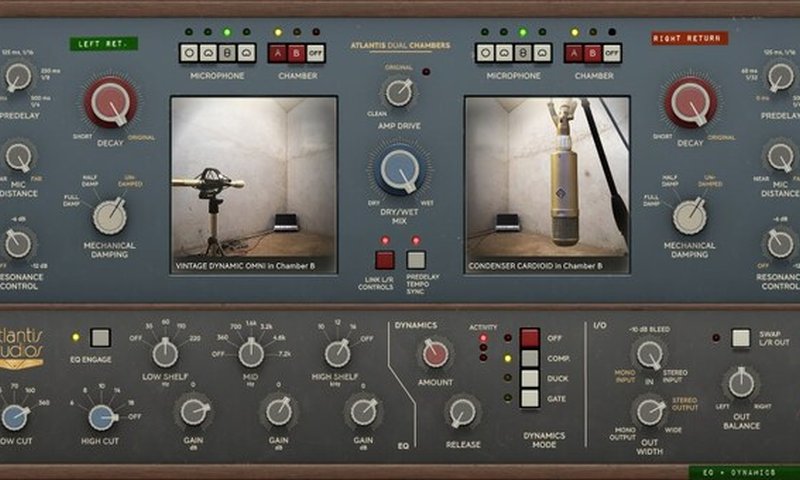Viewport: 800px width, 480px height.
Task: Click left Mechanical Damping knob
Action: coord(110,217)
